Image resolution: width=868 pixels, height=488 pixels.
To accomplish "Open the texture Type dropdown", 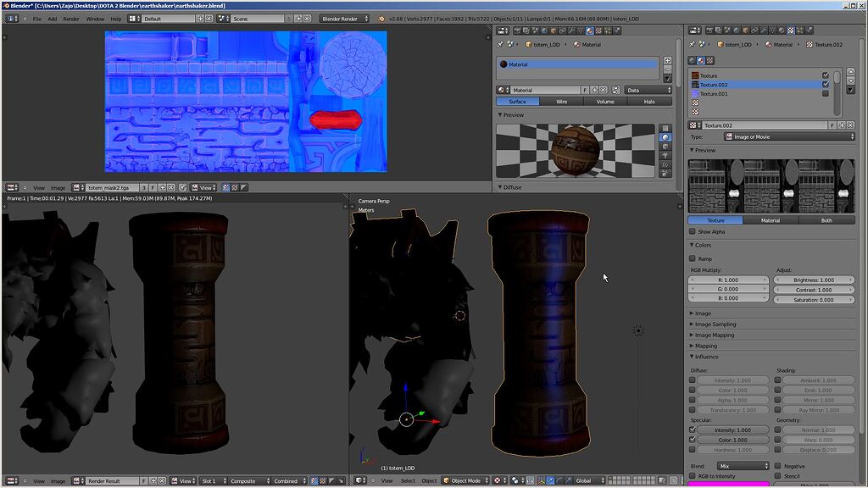I will [x=789, y=136].
